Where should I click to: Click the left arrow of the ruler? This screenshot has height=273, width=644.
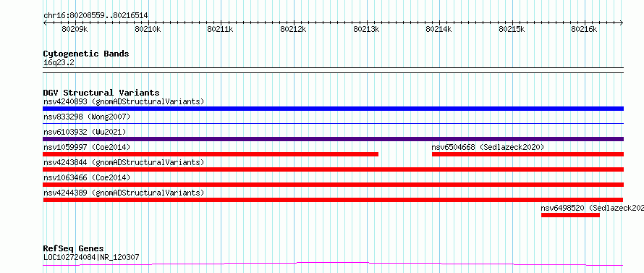(45, 22)
